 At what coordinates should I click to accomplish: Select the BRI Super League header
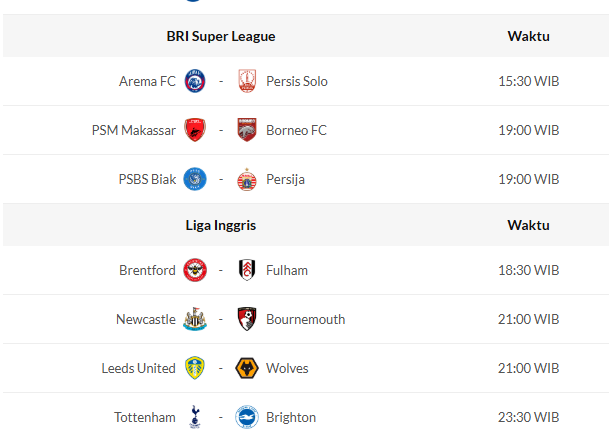(221, 36)
